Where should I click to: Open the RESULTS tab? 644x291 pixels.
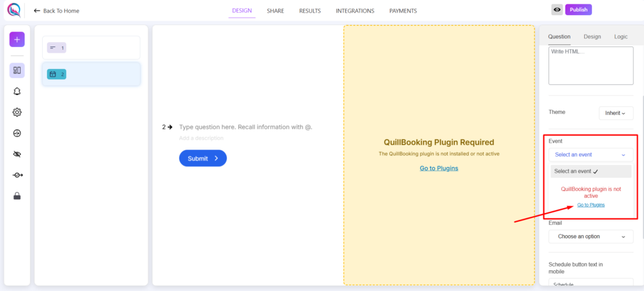click(309, 11)
